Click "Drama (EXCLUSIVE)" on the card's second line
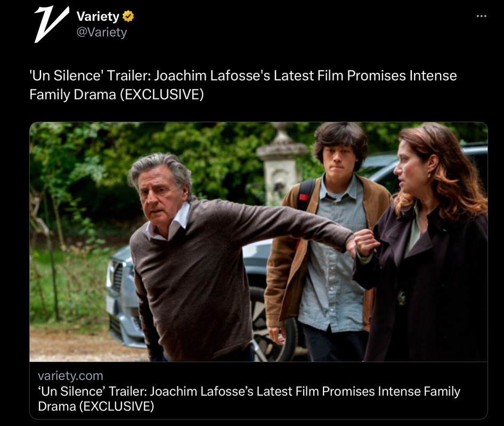The height and width of the screenshot is (426, 504). pos(96,406)
